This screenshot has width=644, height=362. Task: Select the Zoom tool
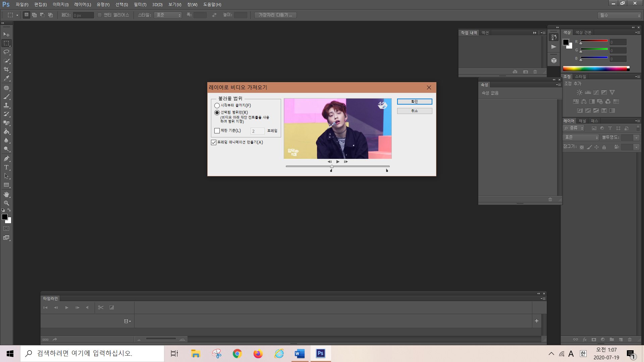6,203
